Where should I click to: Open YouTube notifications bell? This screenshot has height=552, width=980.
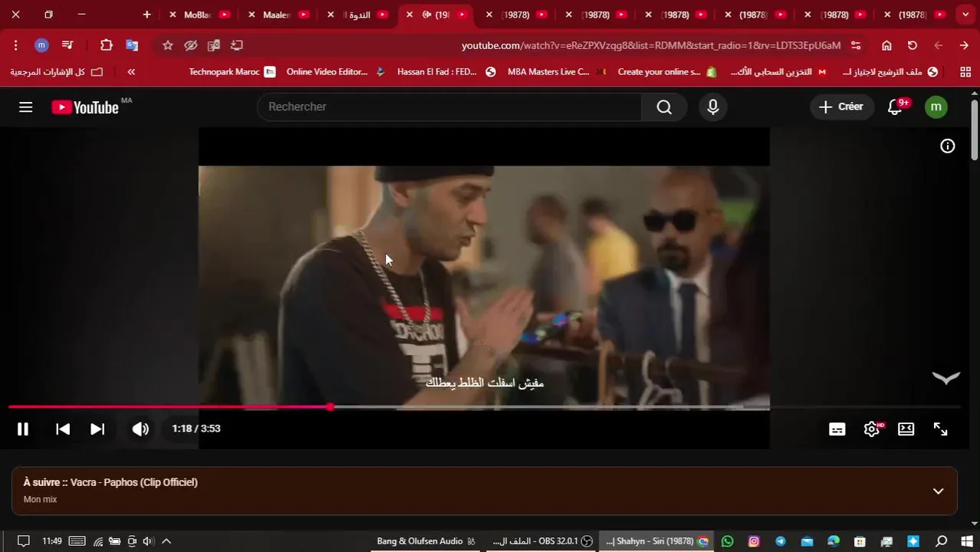tap(895, 107)
